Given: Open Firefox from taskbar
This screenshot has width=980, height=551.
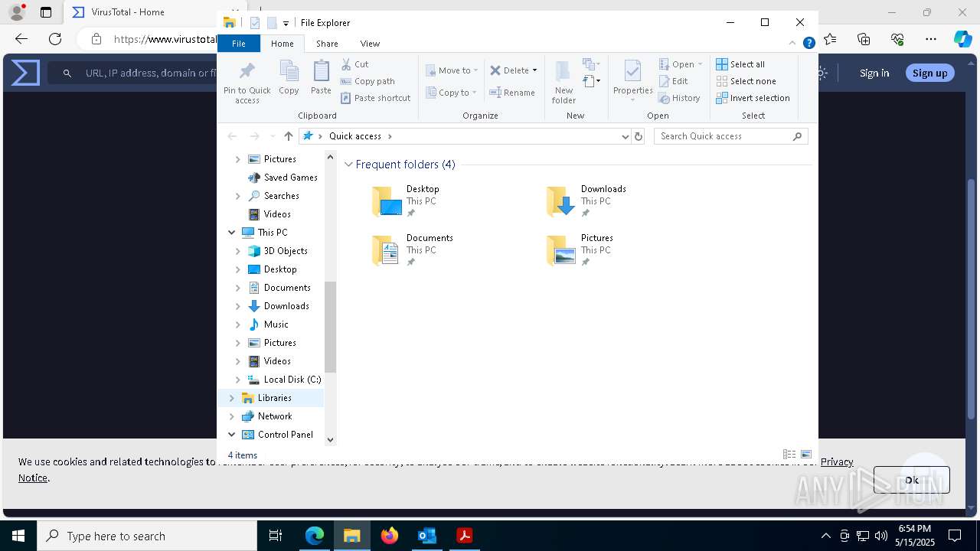Looking at the screenshot, I should [x=390, y=536].
